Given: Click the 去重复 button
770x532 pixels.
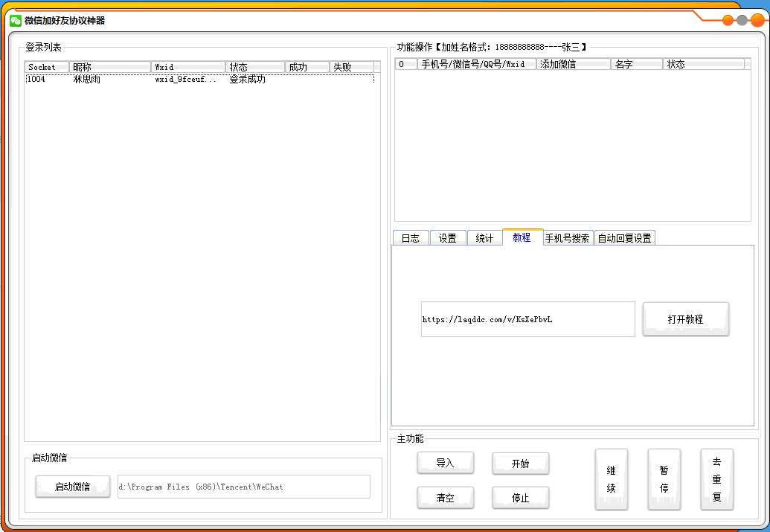Looking at the screenshot, I should pyautogui.click(x=716, y=480).
